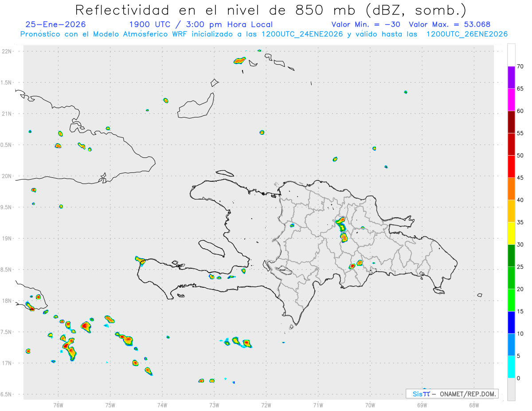Viewport: 532px width, 411px height.
Task: Select the colorbar tick label '55'
Action: [x=520, y=133]
